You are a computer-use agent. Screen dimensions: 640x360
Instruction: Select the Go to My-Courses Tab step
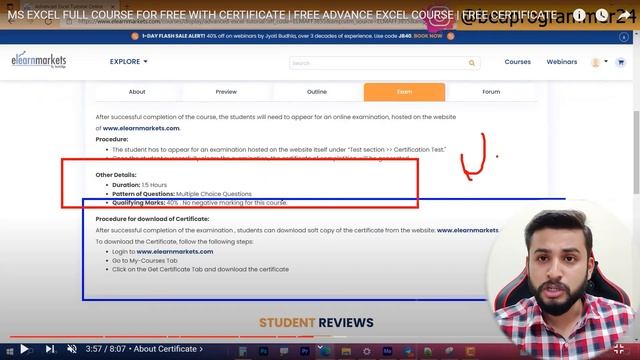(144, 260)
